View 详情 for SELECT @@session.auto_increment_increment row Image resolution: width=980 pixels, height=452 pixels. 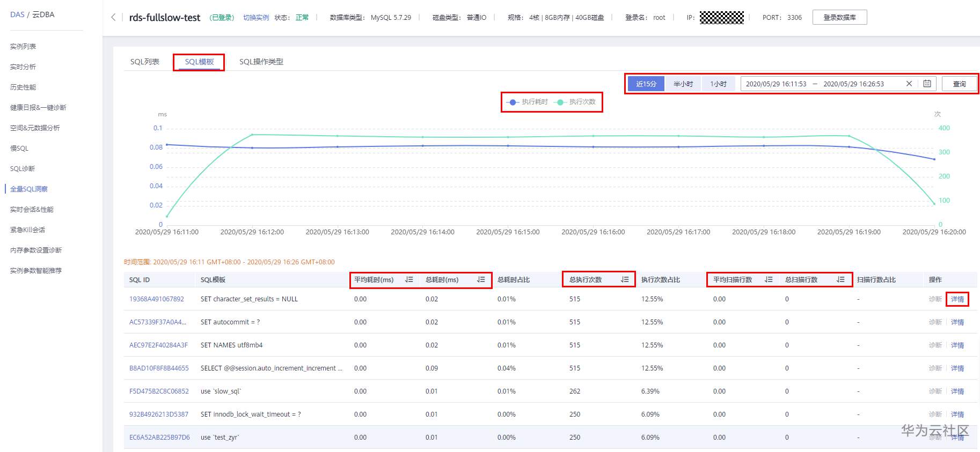click(x=957, y=368)
